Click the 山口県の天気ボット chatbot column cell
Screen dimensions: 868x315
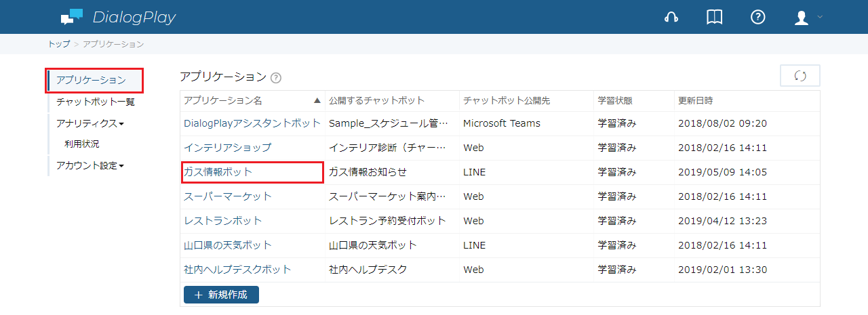pyautogui.click(x=373, y=245)
